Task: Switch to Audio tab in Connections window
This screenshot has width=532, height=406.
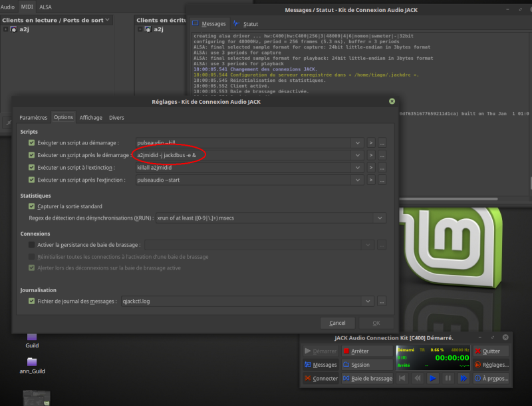Action: [x=7, y=7]
